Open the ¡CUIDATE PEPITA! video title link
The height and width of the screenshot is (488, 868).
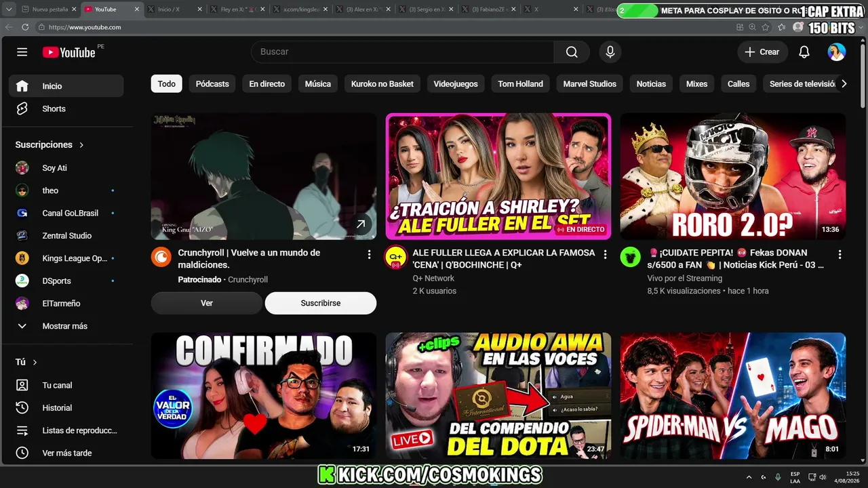tap(736, 259)
